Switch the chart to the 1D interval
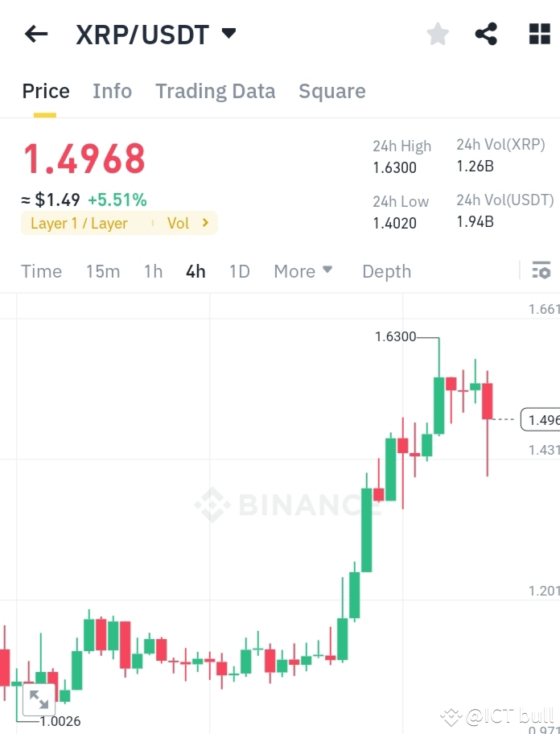Screen dimensions: 560x734 coord(239,271)
